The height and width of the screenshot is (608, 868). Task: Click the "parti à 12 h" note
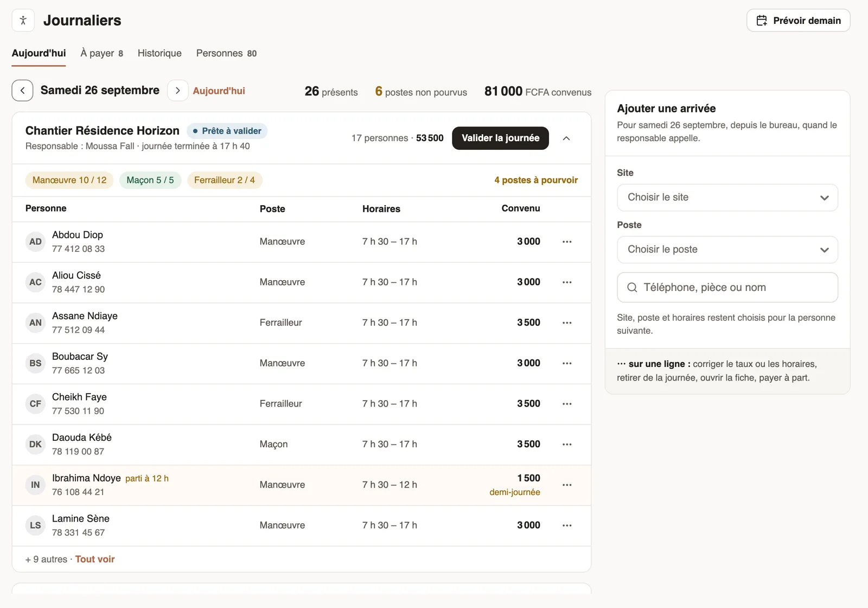[x=147, y=478]
